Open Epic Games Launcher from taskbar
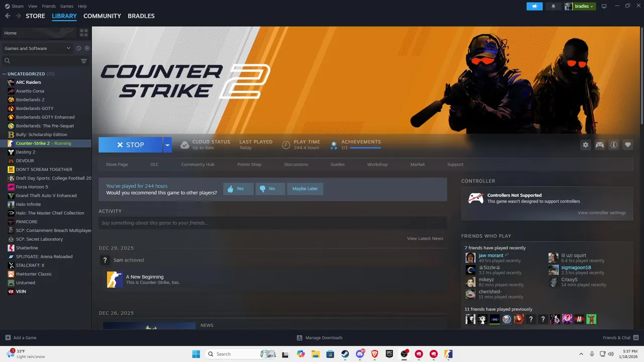 pos(389,354)
